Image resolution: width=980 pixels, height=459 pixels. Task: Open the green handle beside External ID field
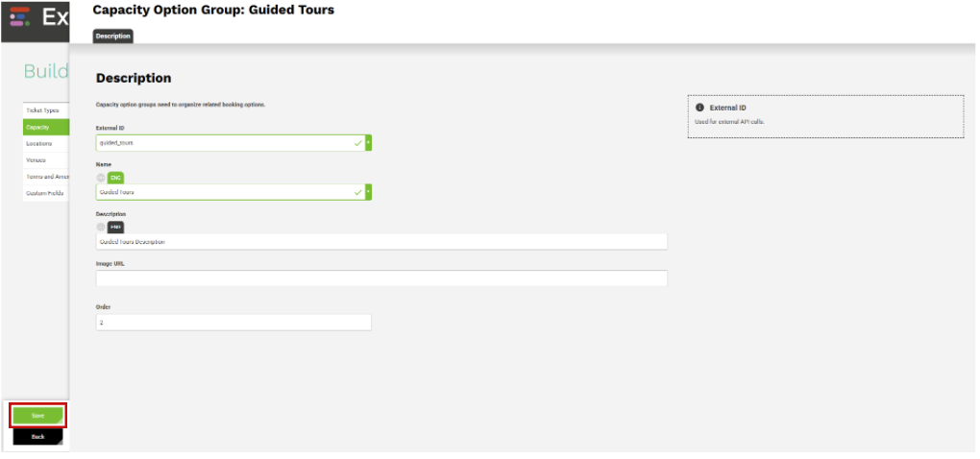[x=369, y=143]
